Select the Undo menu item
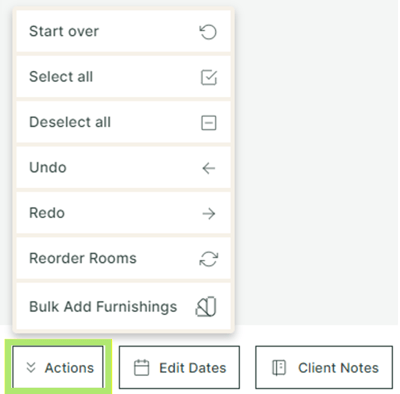Image resolution: width=400 pixels, height=394 pixels. [123, 167]
